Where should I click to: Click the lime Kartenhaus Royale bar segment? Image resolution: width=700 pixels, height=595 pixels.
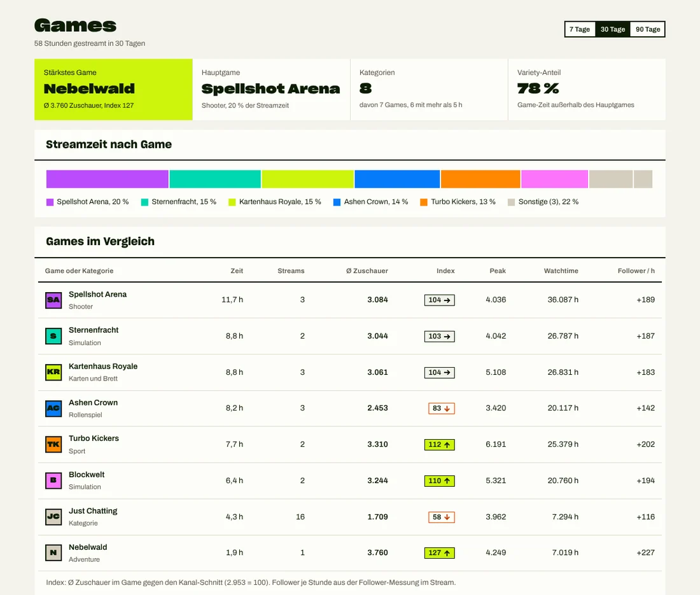click(307, 179)
